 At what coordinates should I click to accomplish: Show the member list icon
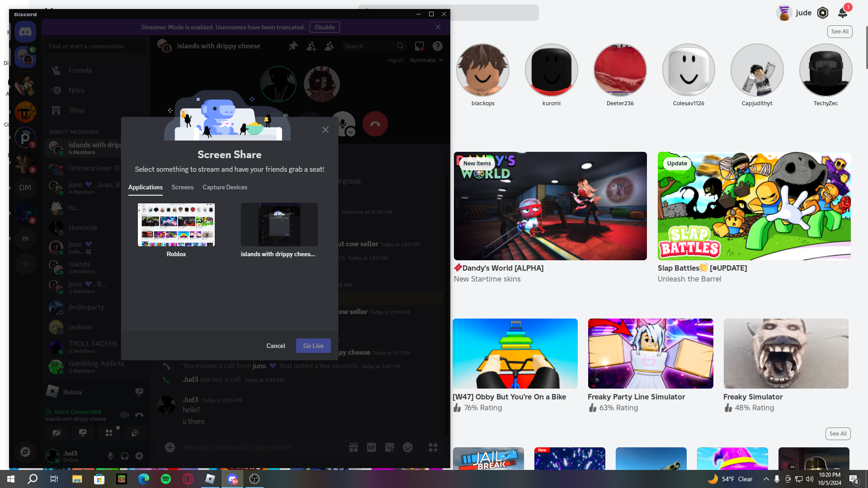pyautogui.click(x=329, y=46)
